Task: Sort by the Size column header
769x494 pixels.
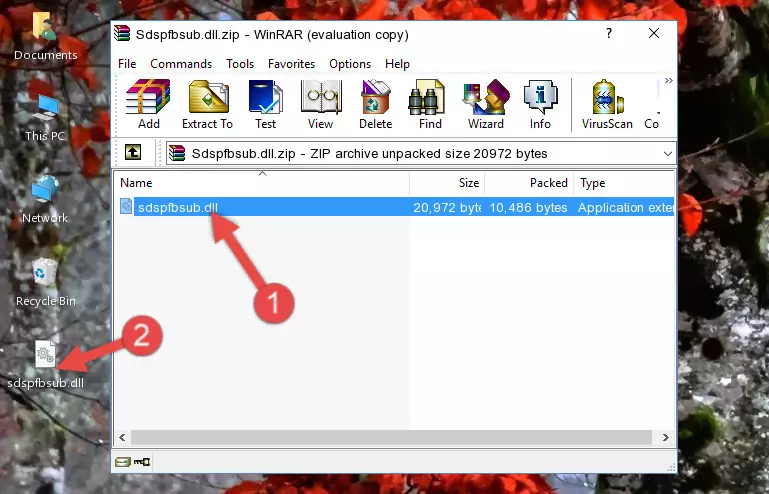Action: (447, 183)
